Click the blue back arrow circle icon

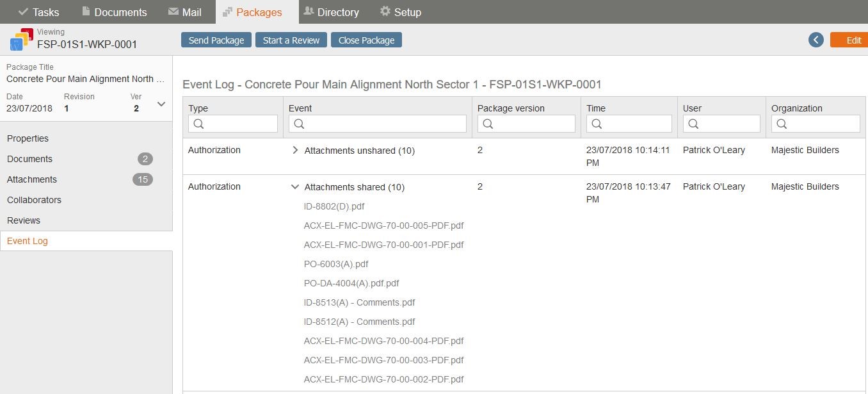point(816,40)
